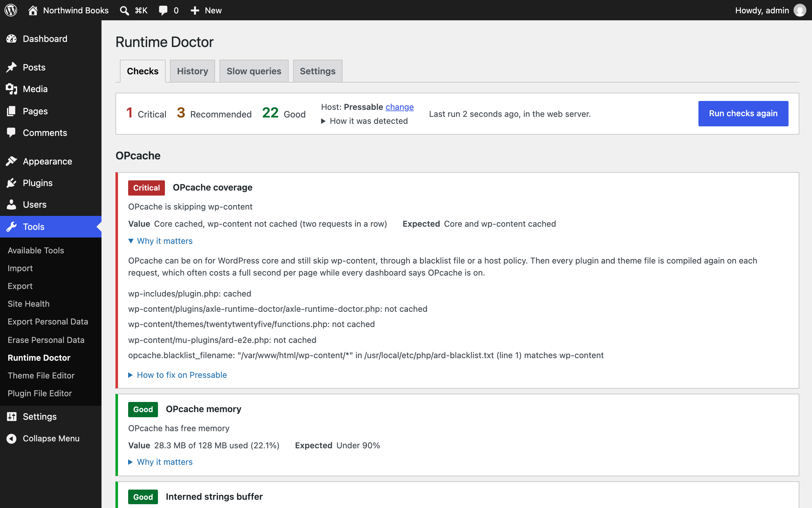Collapse Why it matters under OPcache coverage

[160, 241]
